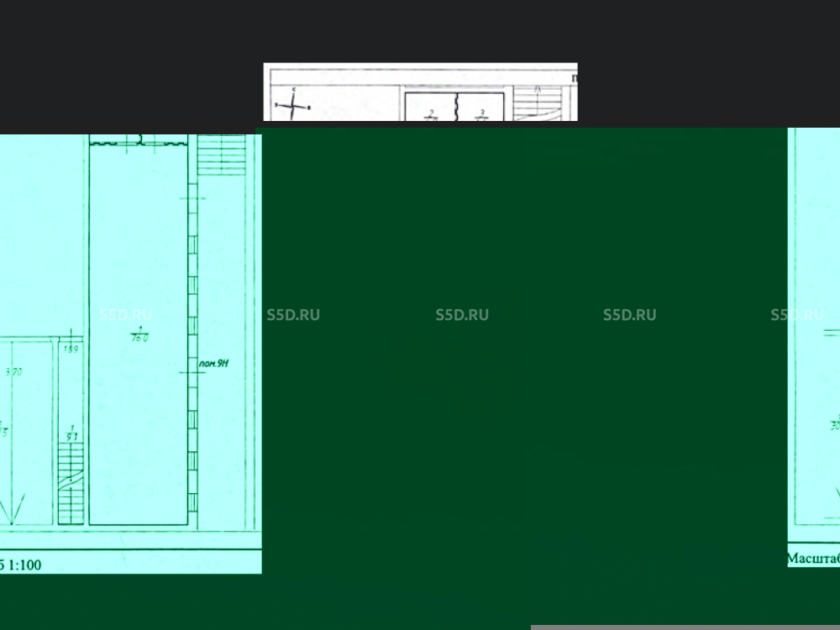Click the S5D.RU watermark over the left plan
Screen dimensions: 840x630
[x=126, y=315]
